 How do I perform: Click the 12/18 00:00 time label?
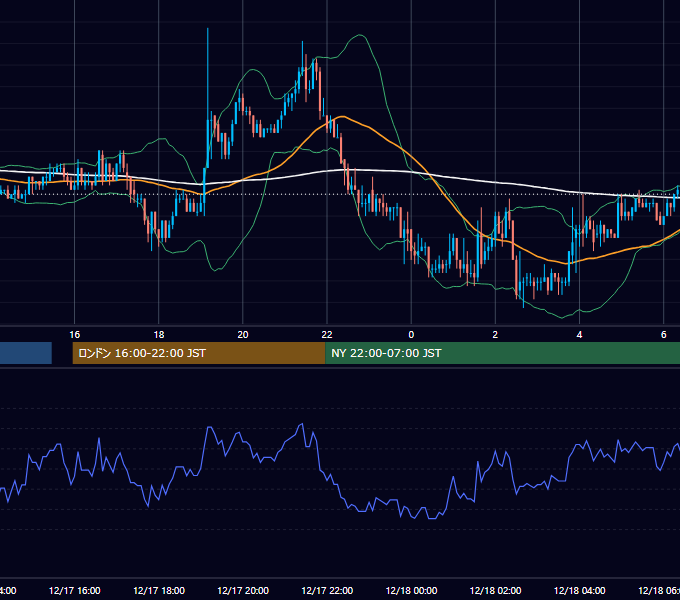coord(411,590)
